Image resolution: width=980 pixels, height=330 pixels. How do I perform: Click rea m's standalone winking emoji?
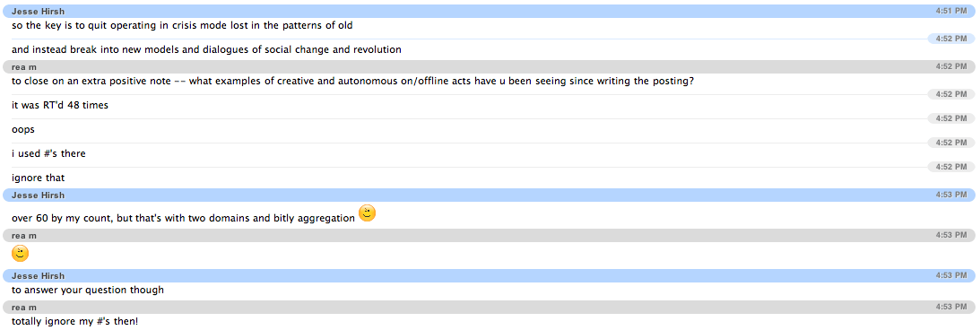pos(20,254)
